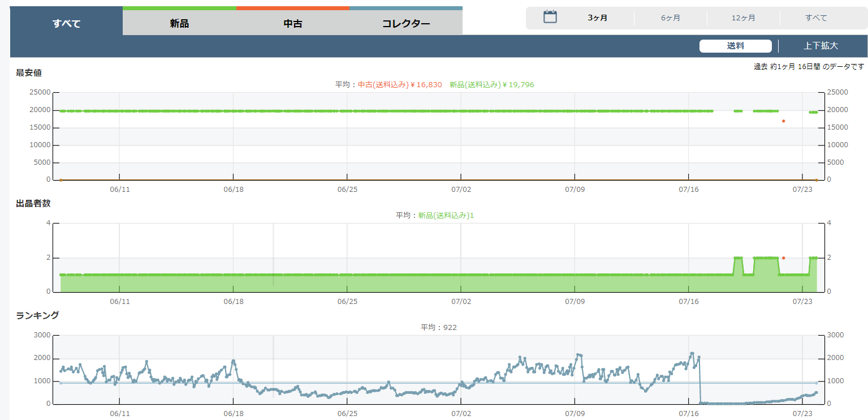The image size is (868, 420).
Task: Click the 新品(送料込み) ¥19,796 legend label
Action: coord(491,85)
